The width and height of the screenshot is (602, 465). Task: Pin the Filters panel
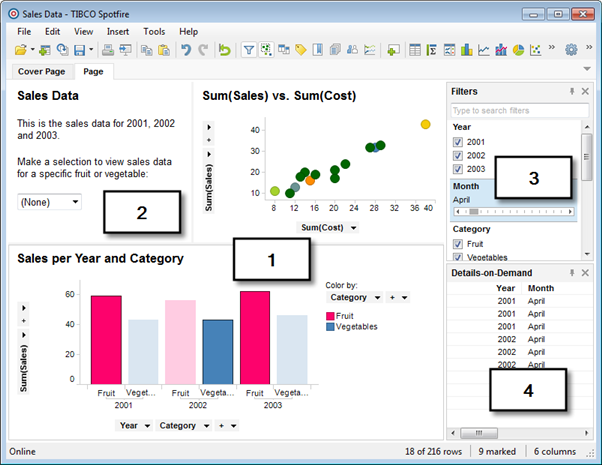(572, 91)
